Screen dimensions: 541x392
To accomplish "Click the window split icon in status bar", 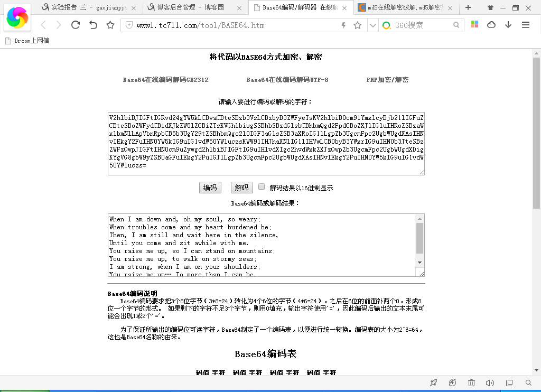I will (x=509, y=382).
